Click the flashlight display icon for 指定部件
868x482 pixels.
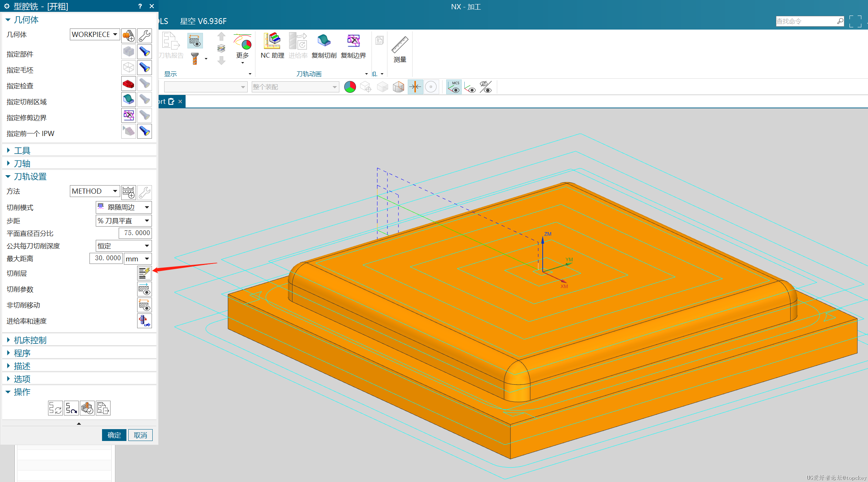145,52
